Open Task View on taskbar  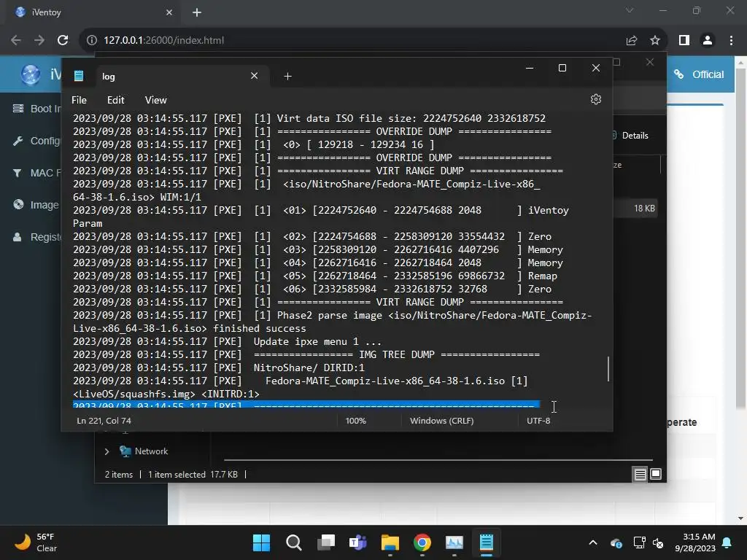tap(326, 542)
